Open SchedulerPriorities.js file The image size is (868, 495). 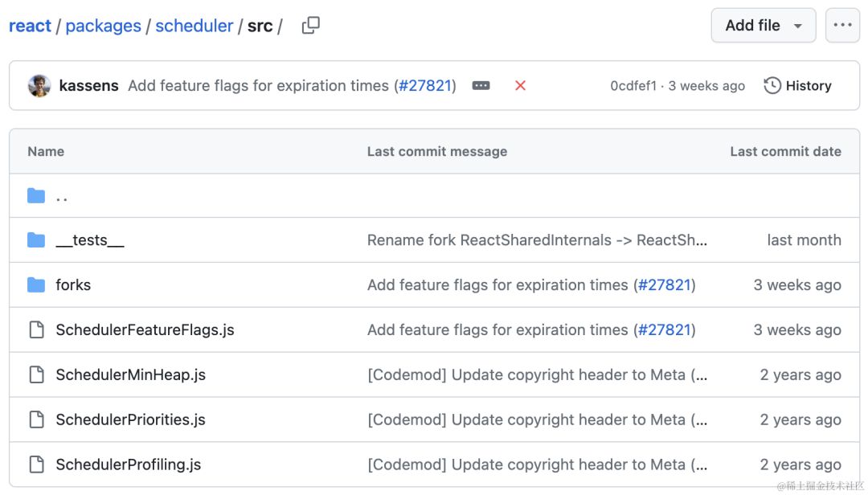click(x=130, y=420)
